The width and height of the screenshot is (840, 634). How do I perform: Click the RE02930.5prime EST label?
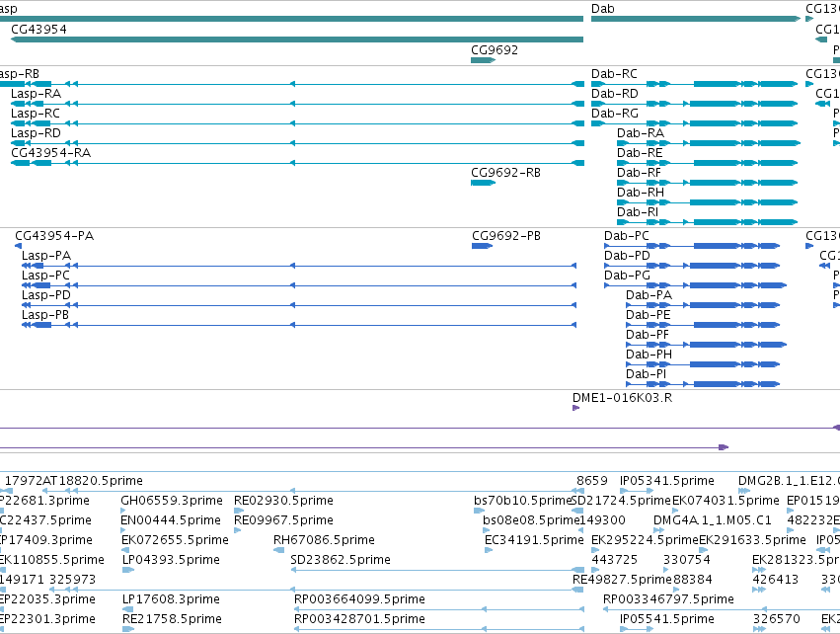pyautogui.click(x=283, y=501)
